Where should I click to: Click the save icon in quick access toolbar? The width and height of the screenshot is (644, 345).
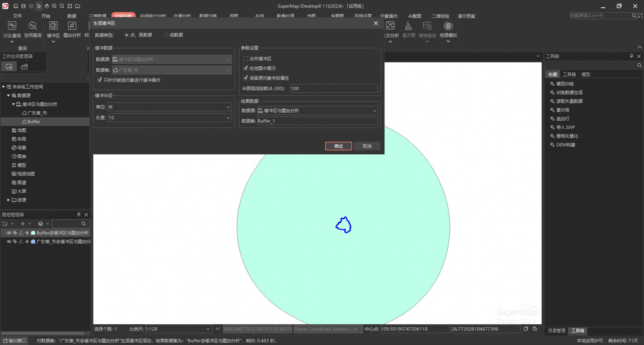[x=16, y=6]
